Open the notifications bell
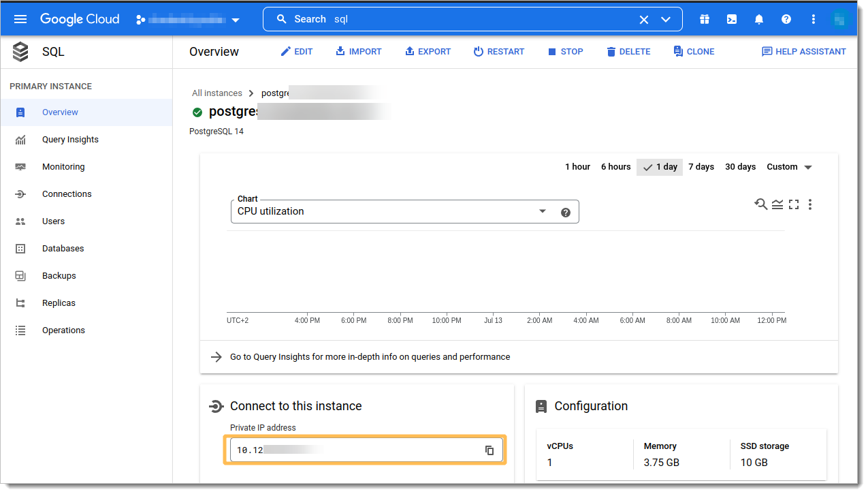The height and width of the screenshot is (494, 868). (759, 20)
